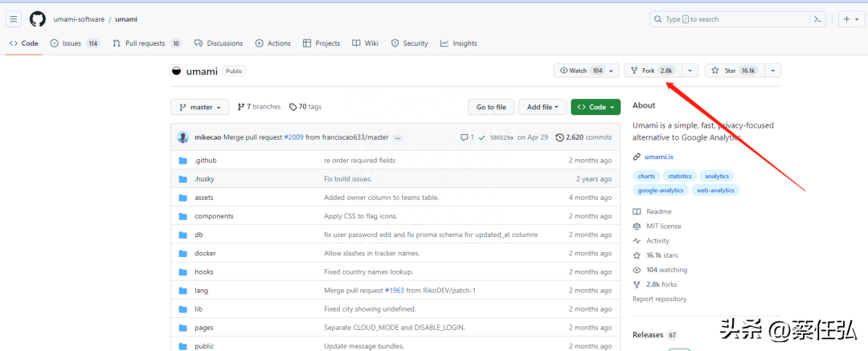The image size is (868, 351).
Task: Open the Actions tab
Action: 273,43
